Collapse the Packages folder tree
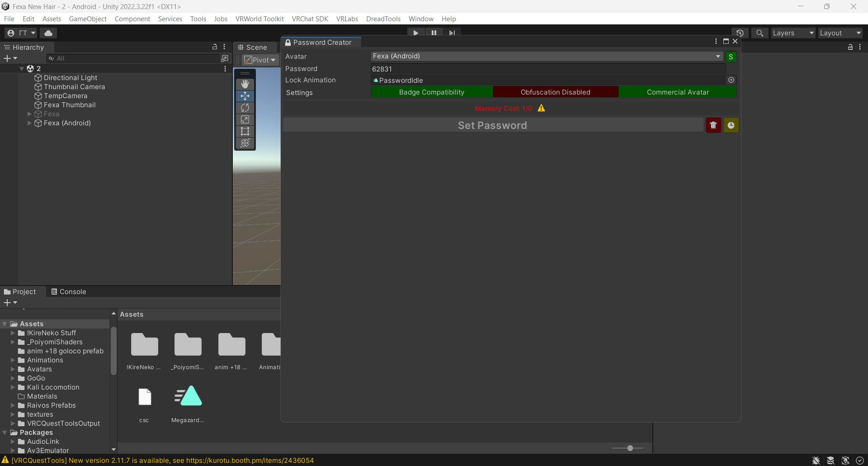This screenshot has width=868, height=466. tap(5, 433)
